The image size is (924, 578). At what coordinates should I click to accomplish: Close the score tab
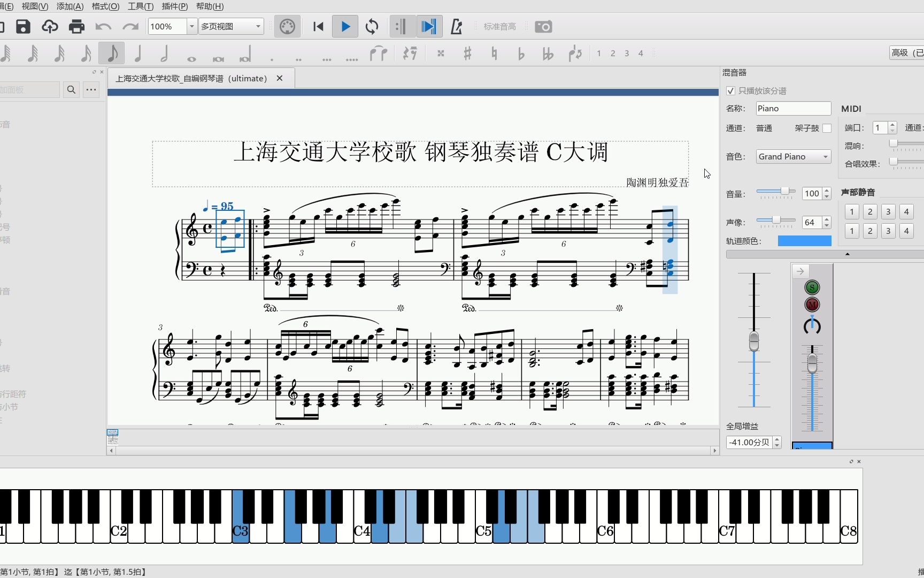[x=279, y=78]
